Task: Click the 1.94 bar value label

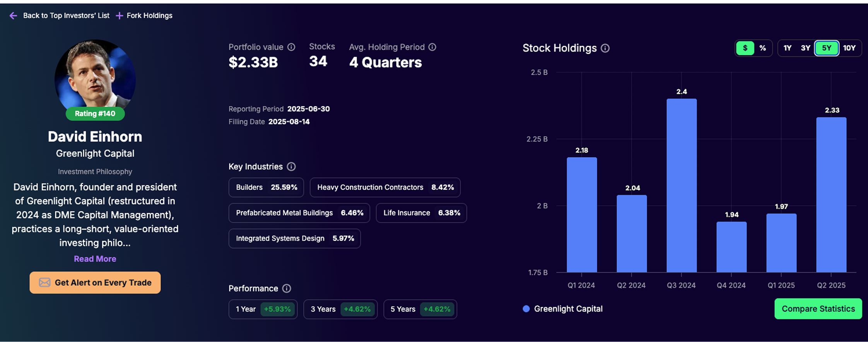Action: click(x=732, y=215)
